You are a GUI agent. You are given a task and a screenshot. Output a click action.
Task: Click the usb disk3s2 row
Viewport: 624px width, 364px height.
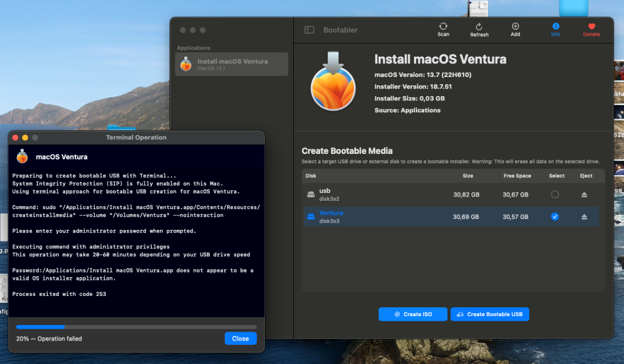(451, 194)
